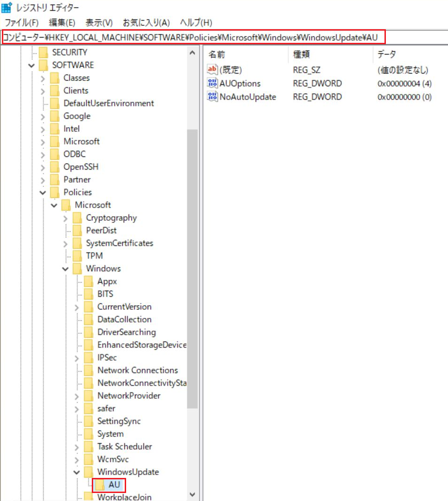Select the IPSec key label
Viewport: 448px width, 501px height.
(107, 357)
